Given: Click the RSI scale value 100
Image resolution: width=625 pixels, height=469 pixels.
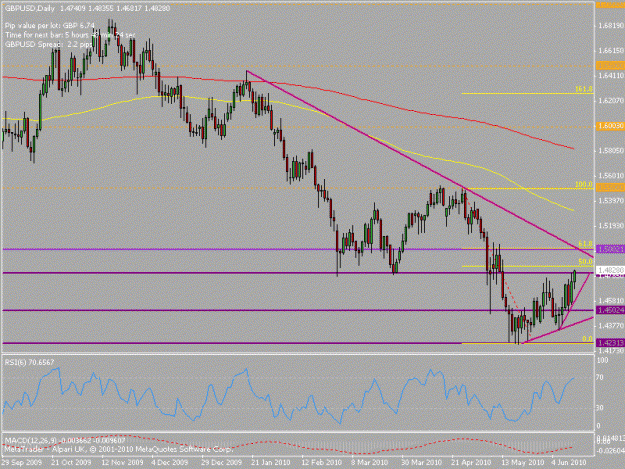Looking at the screenshot, I should 603,360.
